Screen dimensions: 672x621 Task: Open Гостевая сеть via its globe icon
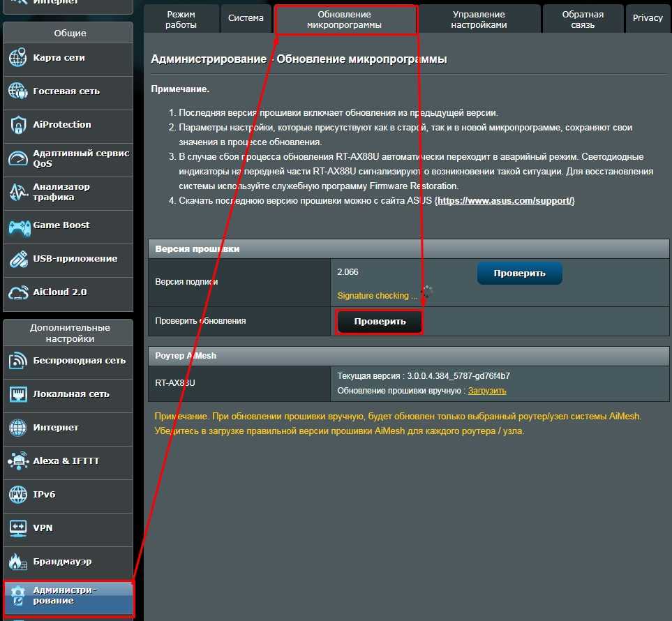[x=17, y=91]
